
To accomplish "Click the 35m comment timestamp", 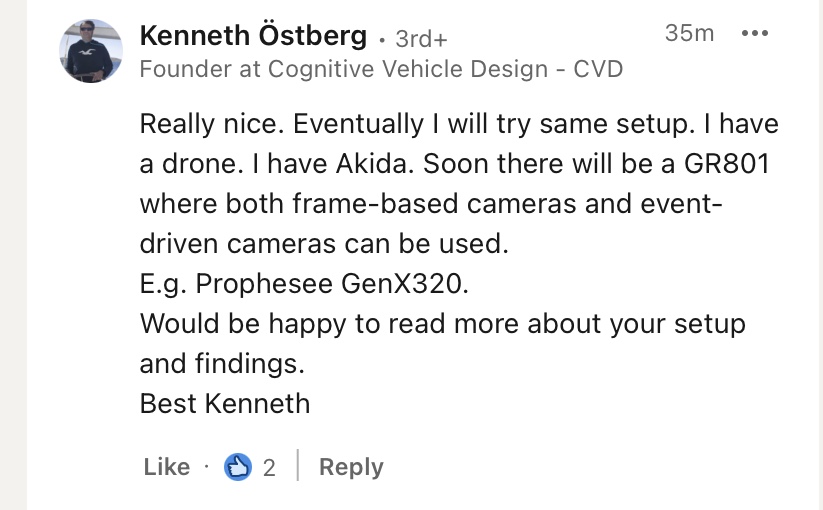I will point(689,33).
